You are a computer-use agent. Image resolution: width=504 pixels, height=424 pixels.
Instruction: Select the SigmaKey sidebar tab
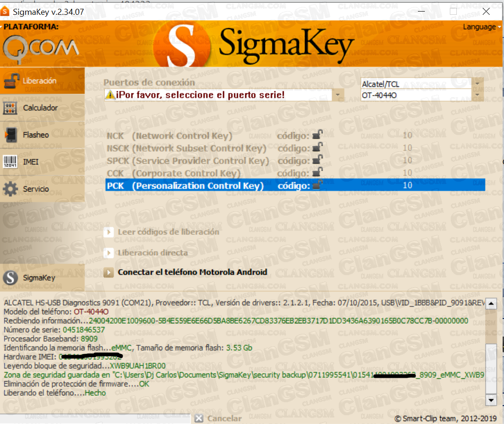pyautogui.click(x=42, y=278)
